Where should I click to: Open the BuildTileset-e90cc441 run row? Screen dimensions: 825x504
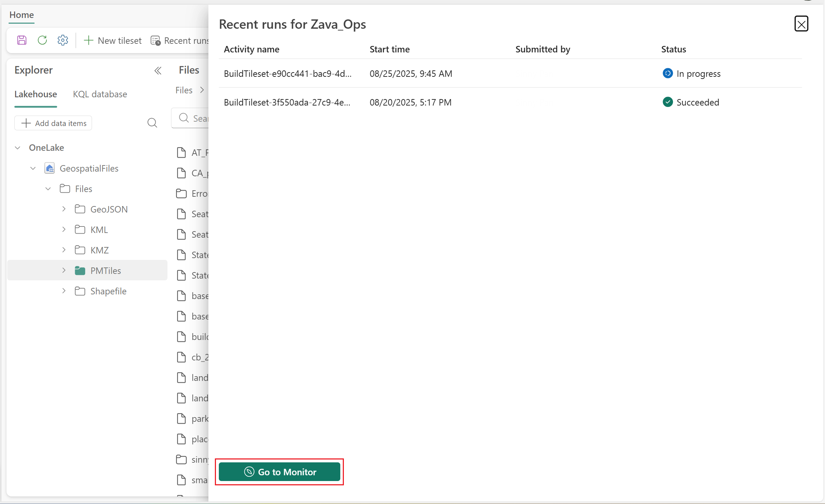click(x=287, y=74)
